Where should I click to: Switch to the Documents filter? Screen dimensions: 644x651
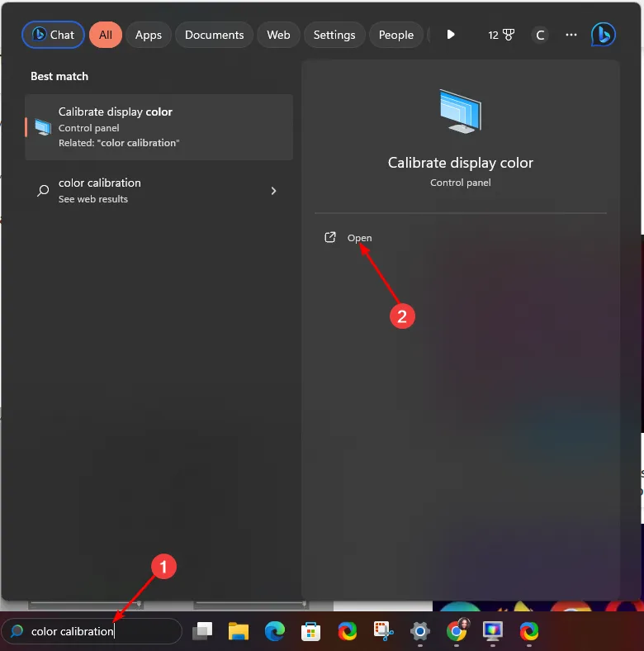(x=214, y=35)
